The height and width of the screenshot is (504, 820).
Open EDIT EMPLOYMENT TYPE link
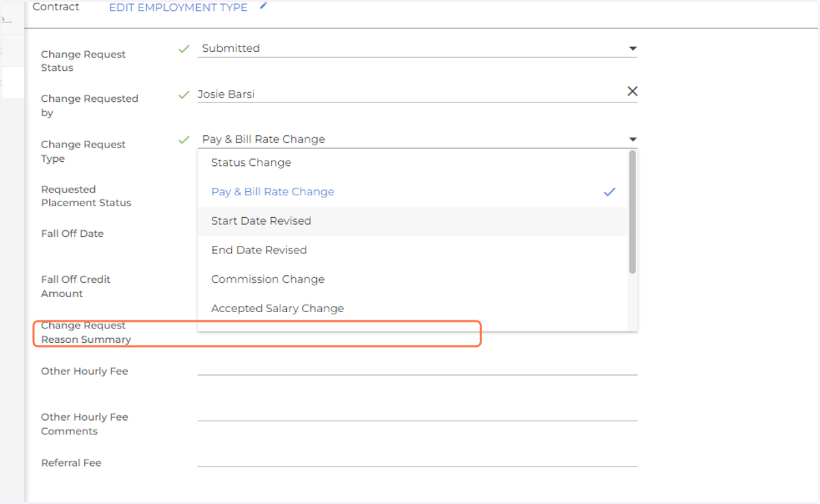[x=178, y=8]
